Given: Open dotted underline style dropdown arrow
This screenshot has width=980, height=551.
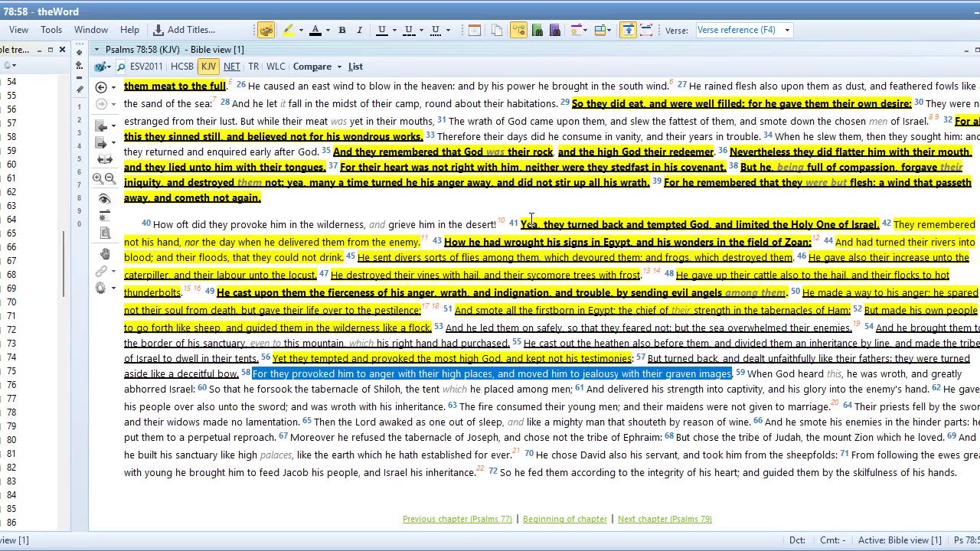Looking at the screenshot, I should click(x=448, y=31).
